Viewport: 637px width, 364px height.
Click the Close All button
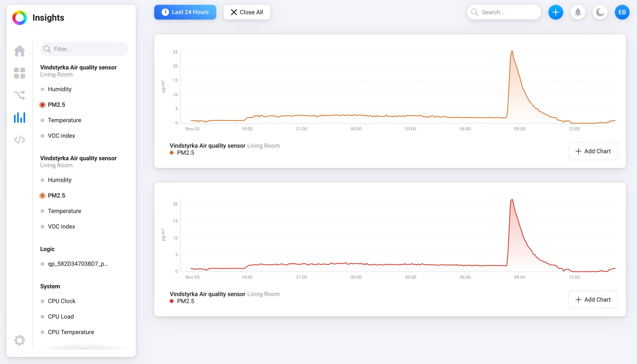pyautogui.click(x=247, y=12)
